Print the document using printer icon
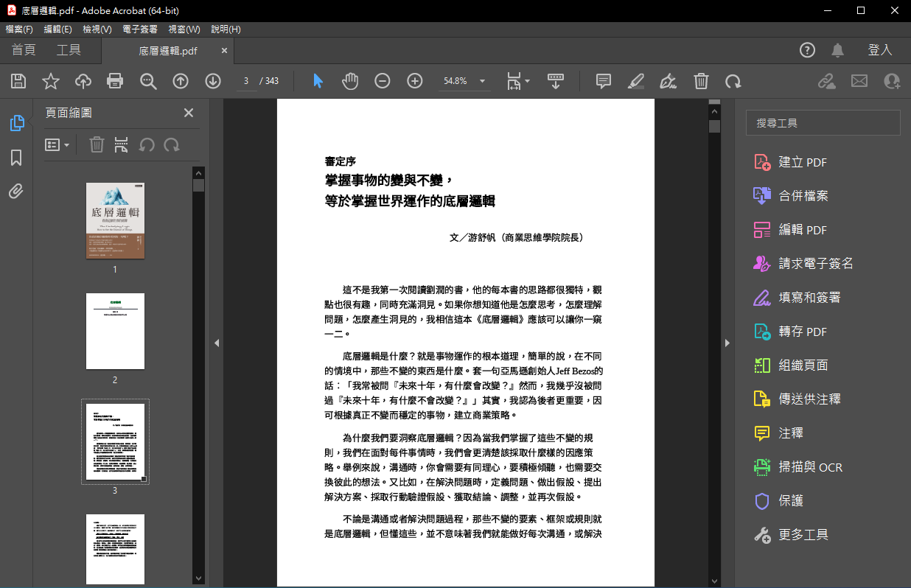The width and height of the screenshot is (911, 588). [x=115, y=81]
